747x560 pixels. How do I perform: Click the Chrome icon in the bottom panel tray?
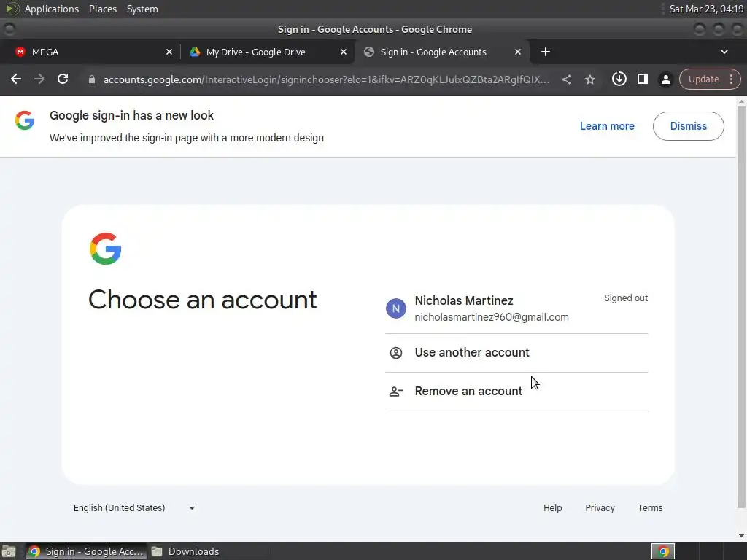click(x=663, y=551)
